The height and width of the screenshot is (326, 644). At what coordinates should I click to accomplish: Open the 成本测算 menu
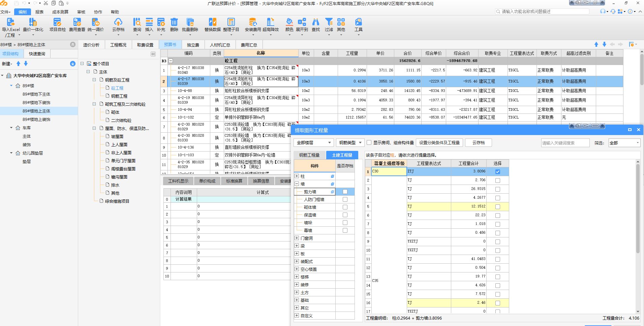pos(60,12)
